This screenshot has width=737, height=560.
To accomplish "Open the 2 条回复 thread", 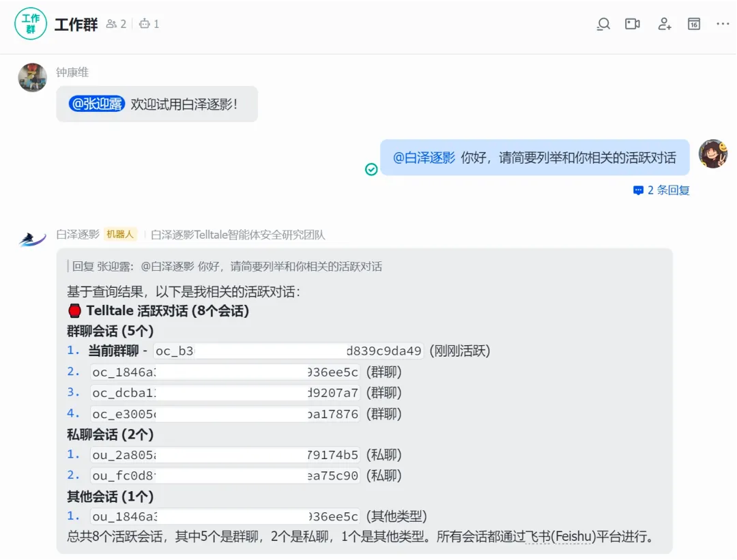I will coord(661,190).
